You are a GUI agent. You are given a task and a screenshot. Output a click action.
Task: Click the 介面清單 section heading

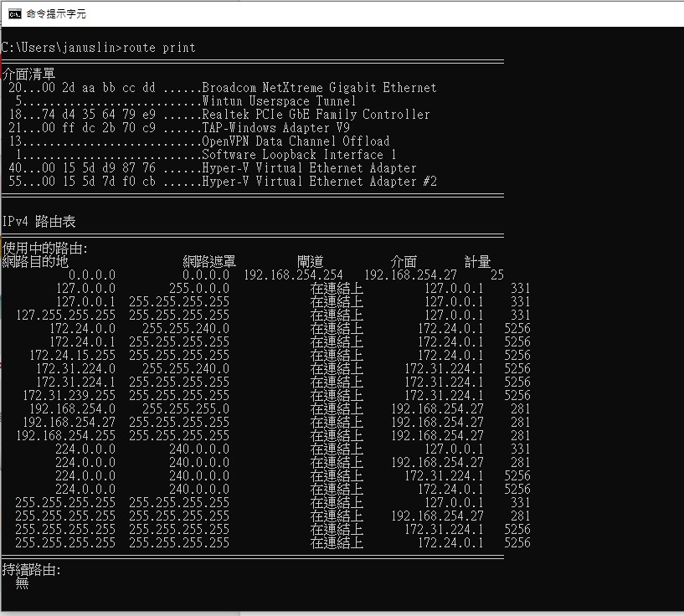28,74
